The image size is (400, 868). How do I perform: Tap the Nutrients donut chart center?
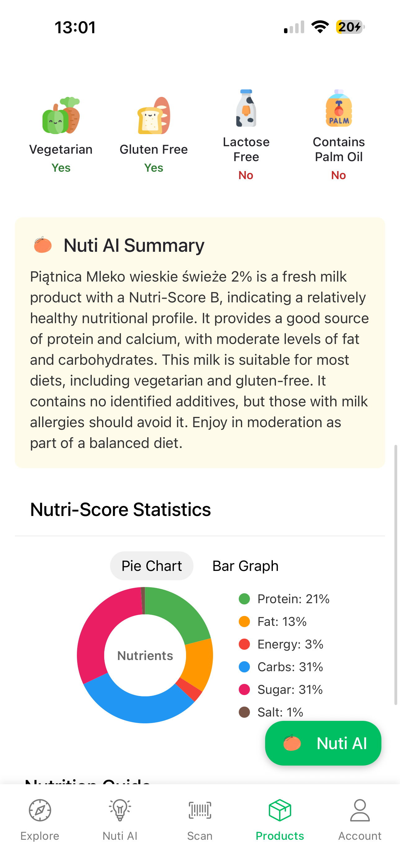(145, 655)
